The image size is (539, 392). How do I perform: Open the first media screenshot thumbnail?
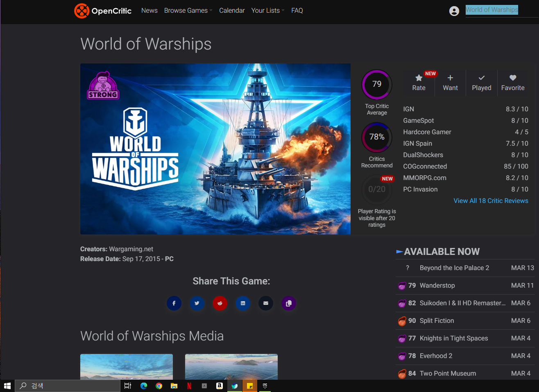tap(127, 367)
